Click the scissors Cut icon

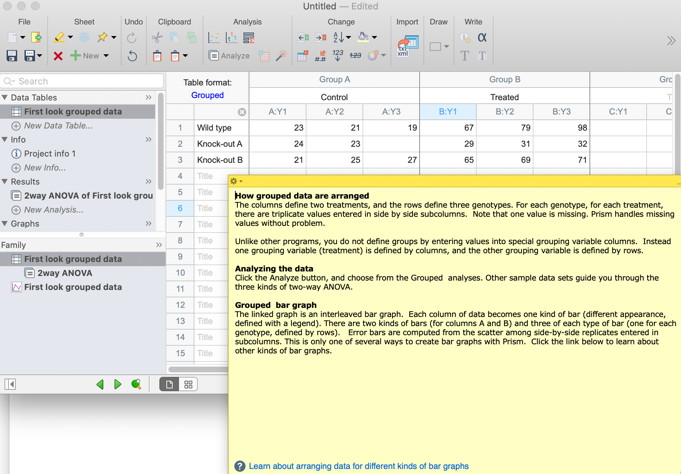[157, 38]
